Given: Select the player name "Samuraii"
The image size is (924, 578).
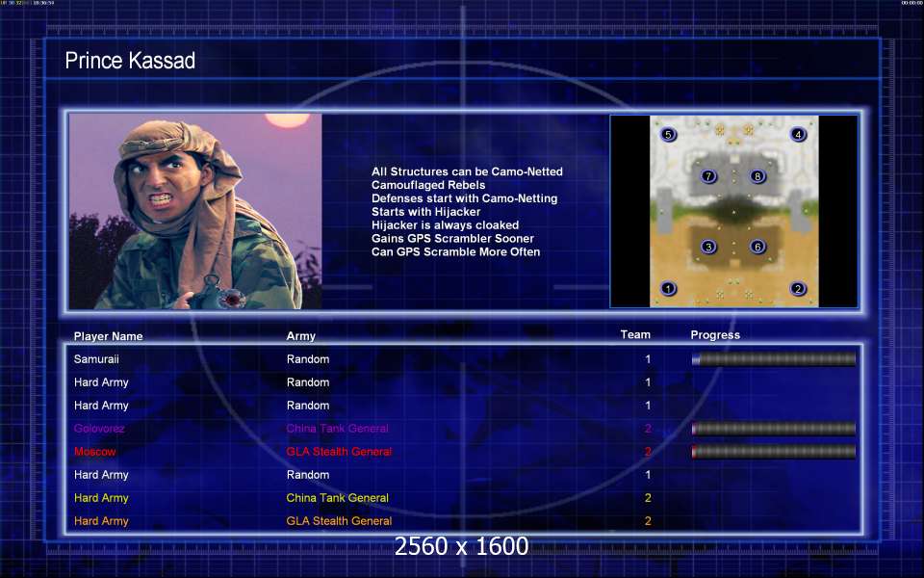Looking at the screenshot, I should [96, 358].
